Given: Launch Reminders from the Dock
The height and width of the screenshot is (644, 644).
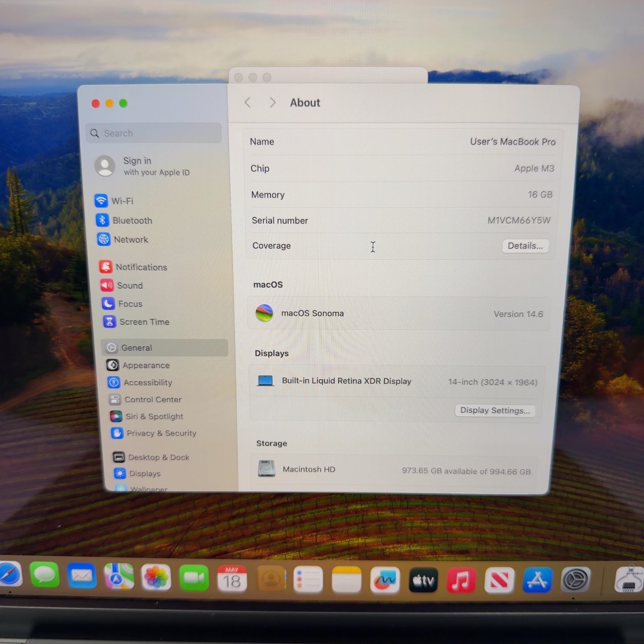Looking at the screenshot, I should point(308,579).
